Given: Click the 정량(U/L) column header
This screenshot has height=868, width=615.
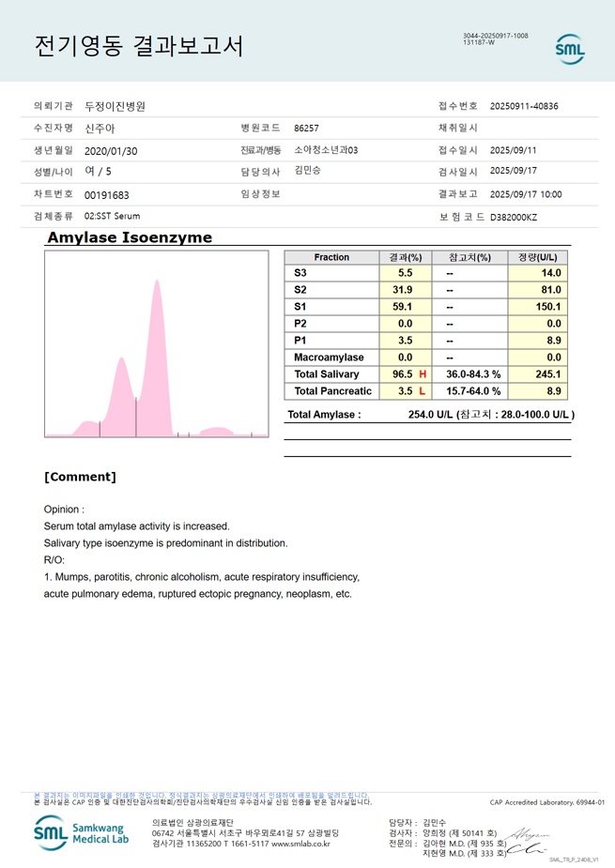Looking at the screenshot, I should pos(538,257).
